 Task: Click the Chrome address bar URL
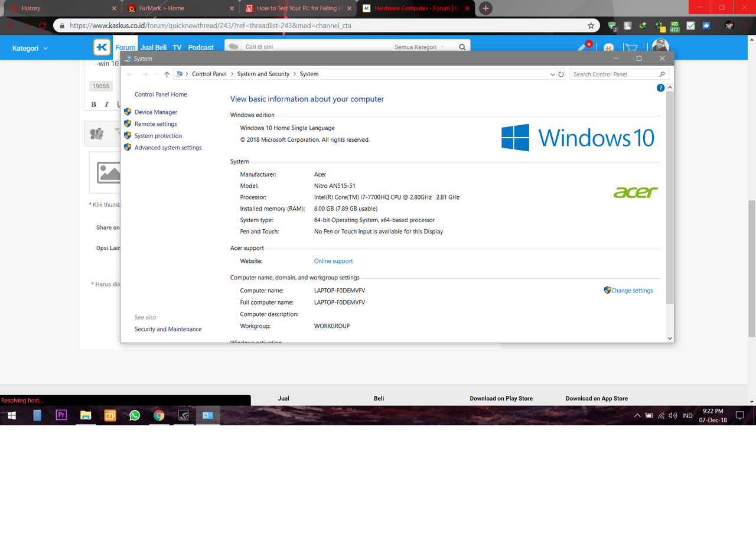(x=210, y=25)
